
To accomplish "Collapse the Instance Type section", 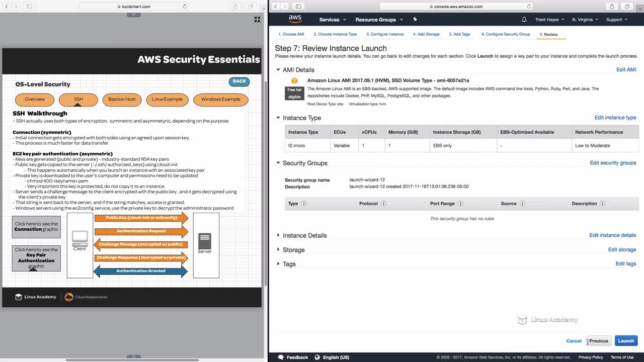I will (278, 118).
